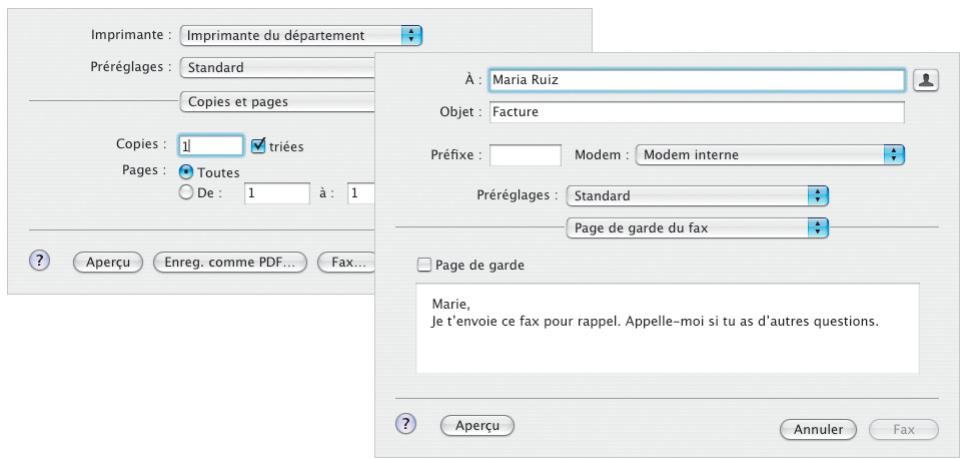Viewport: 962px width, 460px height.
Task: Click Enreg. comme PDF button
Action: click(229, 263)
